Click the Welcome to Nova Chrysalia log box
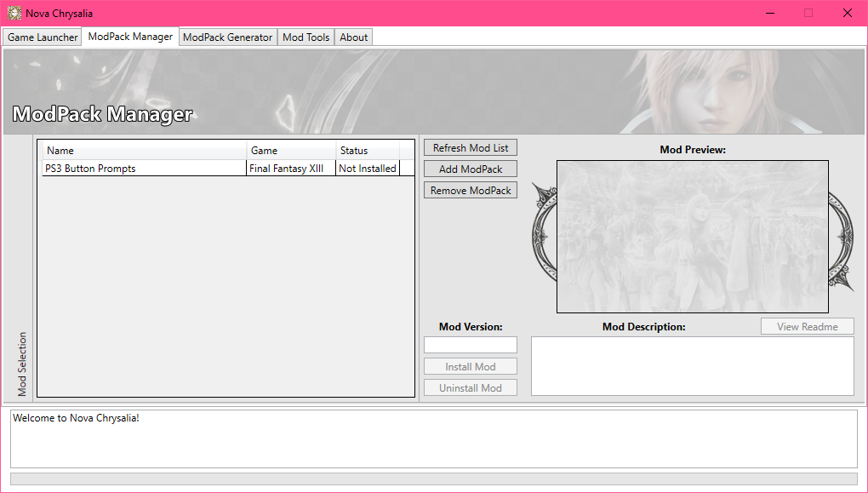 point(433,439)
